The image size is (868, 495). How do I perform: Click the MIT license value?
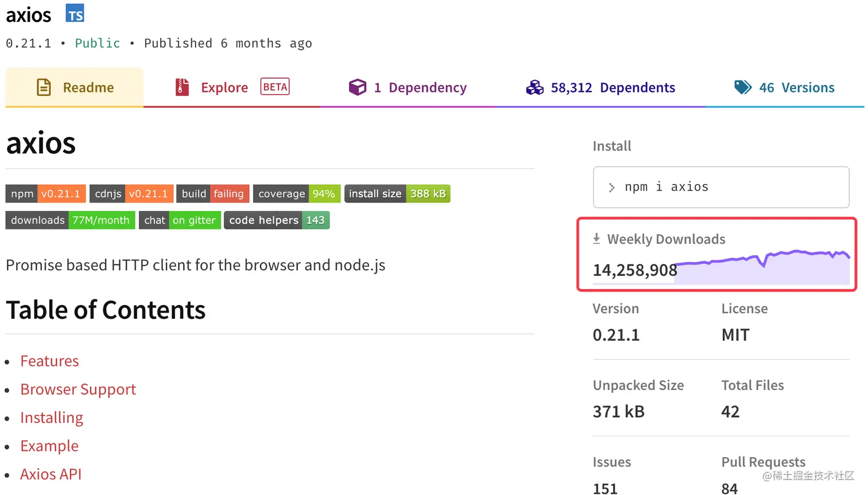(x=735, y=335)
